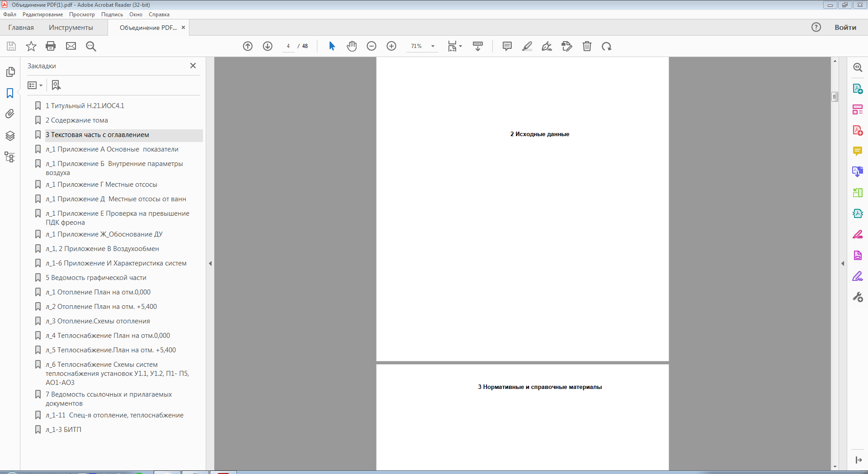Open the Create PDF tool in right pane
868x474 pixels.
click(858, 131)
